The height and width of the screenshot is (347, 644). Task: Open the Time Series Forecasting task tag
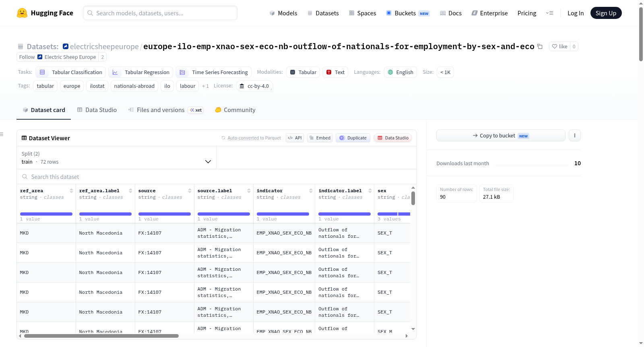tap(214, 72)
